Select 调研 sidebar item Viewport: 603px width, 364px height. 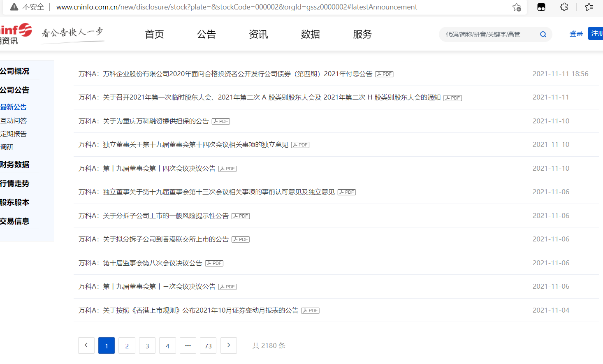coord(7,147)
